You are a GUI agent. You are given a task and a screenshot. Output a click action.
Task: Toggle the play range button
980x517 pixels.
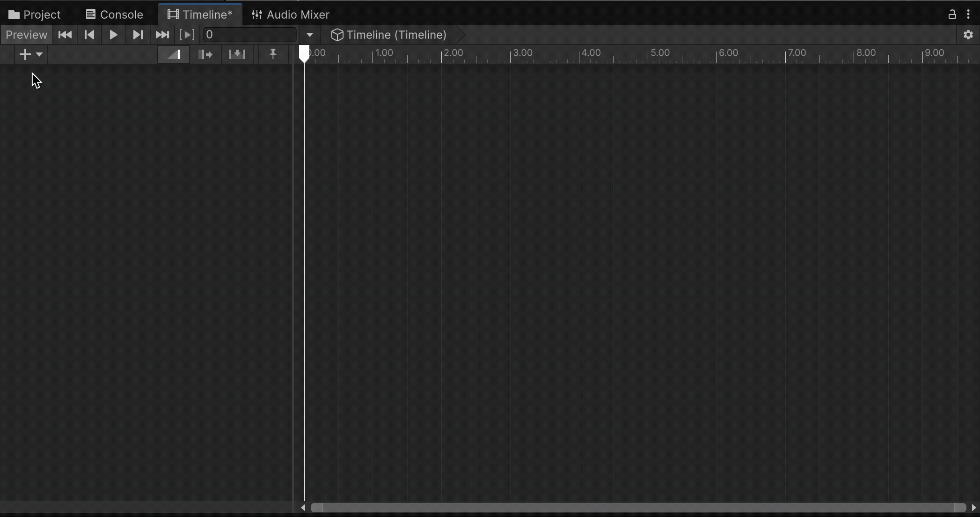point(187,35)
